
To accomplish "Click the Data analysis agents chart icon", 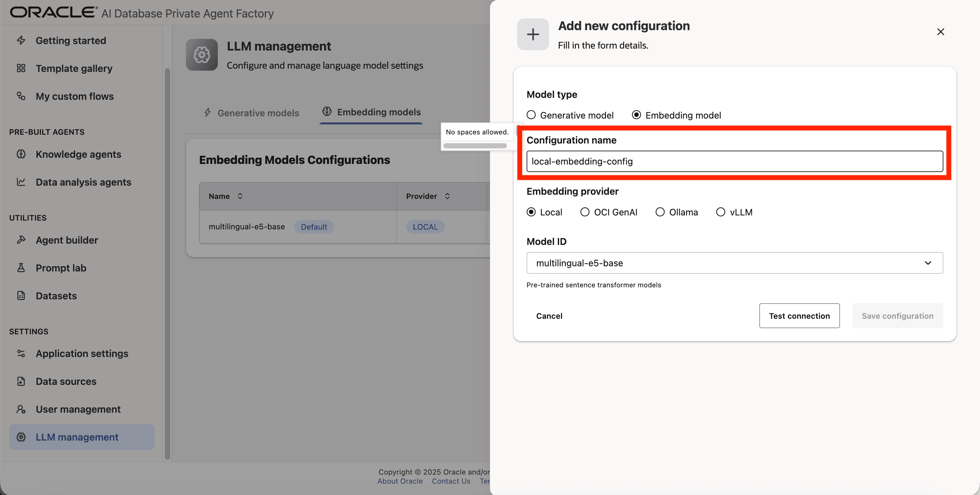I will point(21,182).
